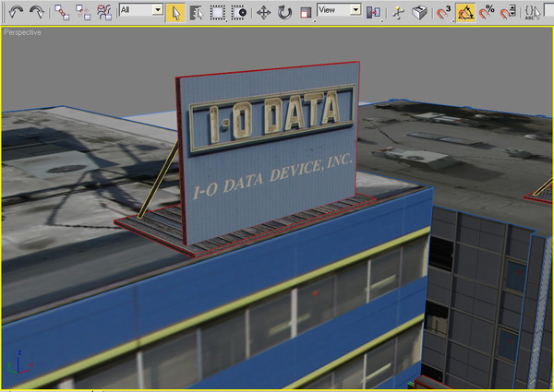Activate the Select and Link tool

(x=62, y=12)
